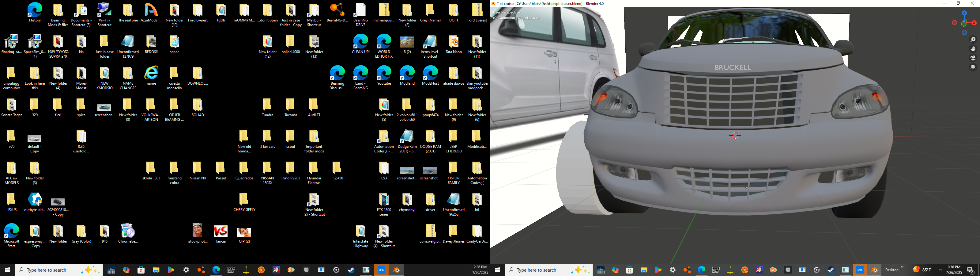Viewport: 980px width, 276px height.
Task: Select the Microsoft Start desktop shortcut
Action: point(11,236)
